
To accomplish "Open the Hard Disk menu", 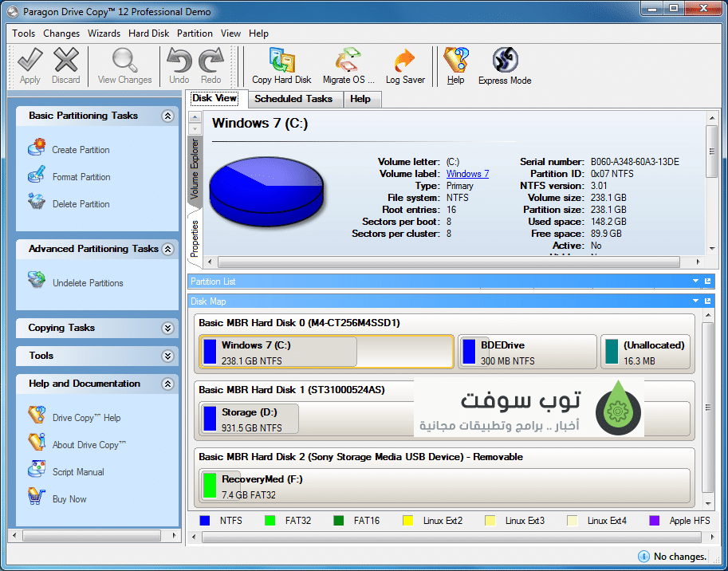I will pyautogui.click(x=148, y=33).
